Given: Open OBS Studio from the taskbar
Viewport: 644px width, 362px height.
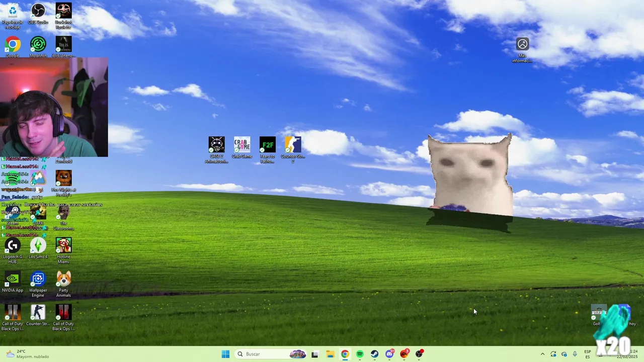Looking at the screenshot, I should (x=419, y=354).
